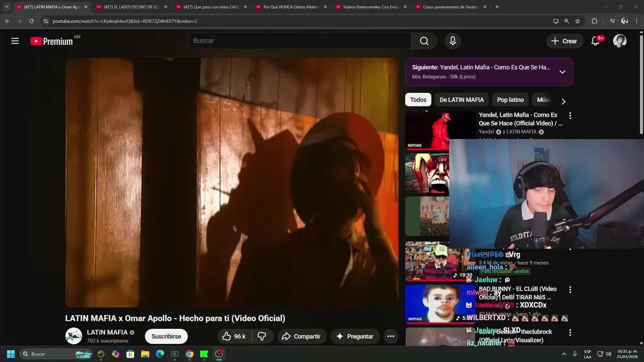Open more actions ellipsis under the video
Viewport: 644px width, 362px height.
coord(390,336)
